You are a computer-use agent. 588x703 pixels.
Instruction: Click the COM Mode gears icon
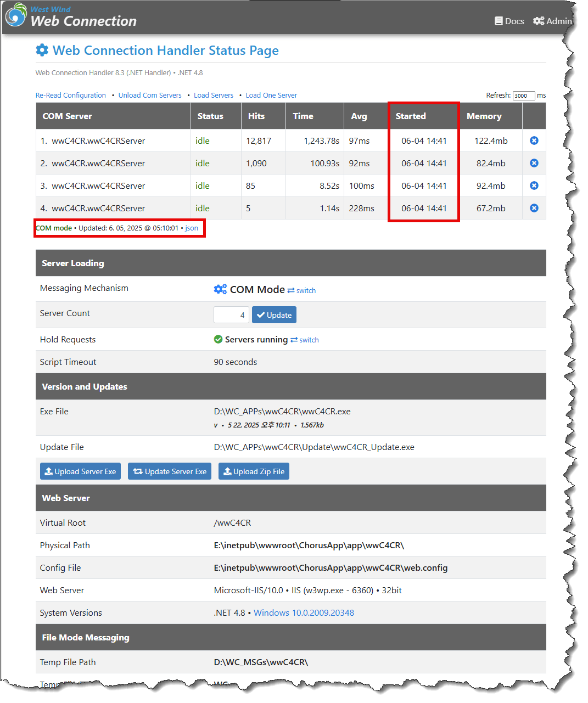click(220, 289)
